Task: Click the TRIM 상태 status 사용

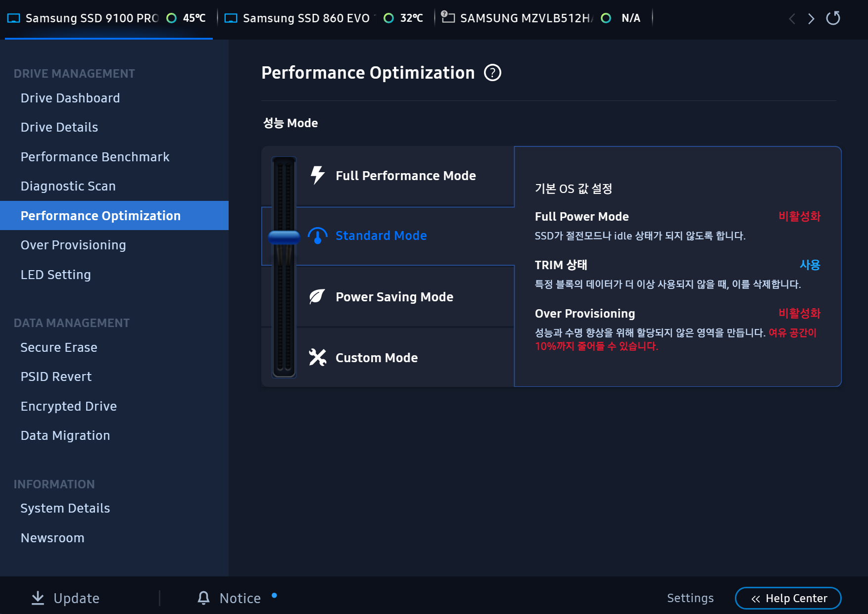Action: click(x=810, y=265)
